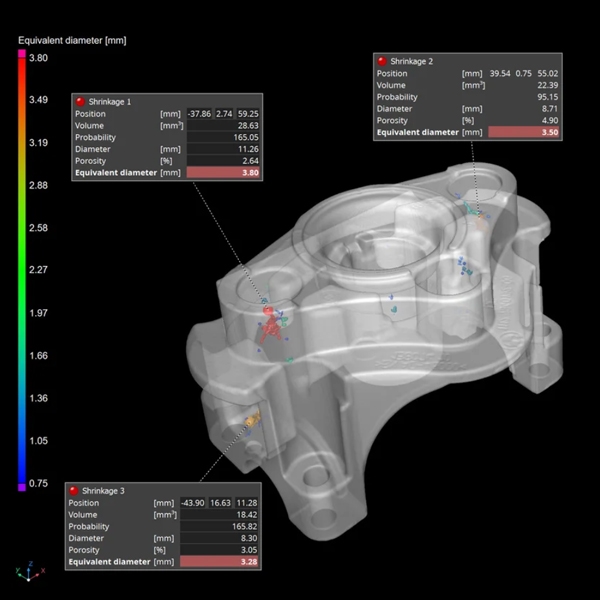Select the small green defect in part center
This screenshot has height=600, width=600.
(395, 310)
